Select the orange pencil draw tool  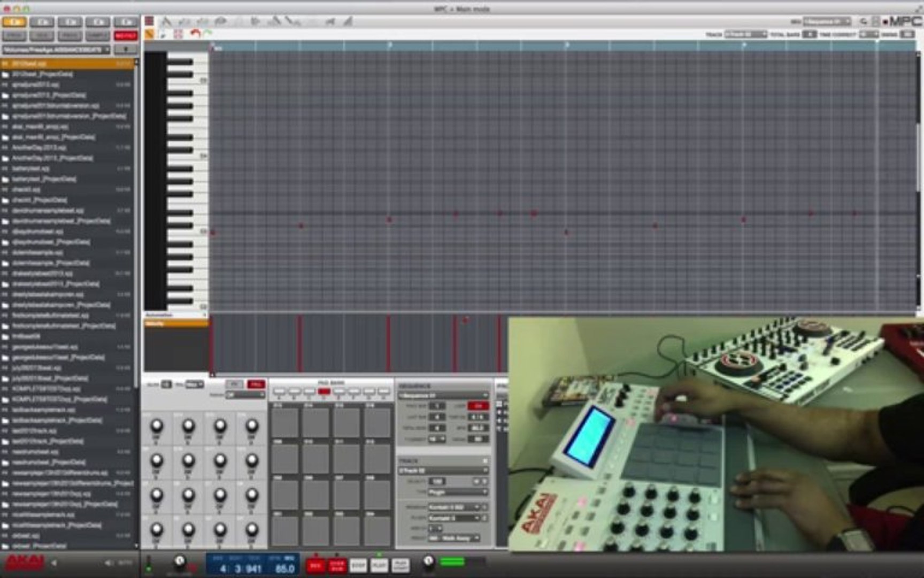[149, 34]
